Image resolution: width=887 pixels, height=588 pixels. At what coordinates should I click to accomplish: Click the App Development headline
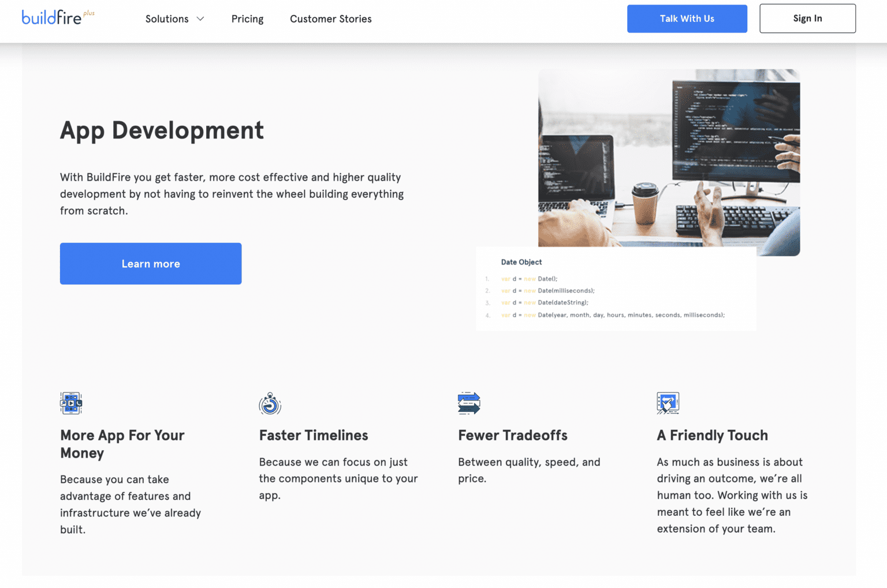[162, 130]
